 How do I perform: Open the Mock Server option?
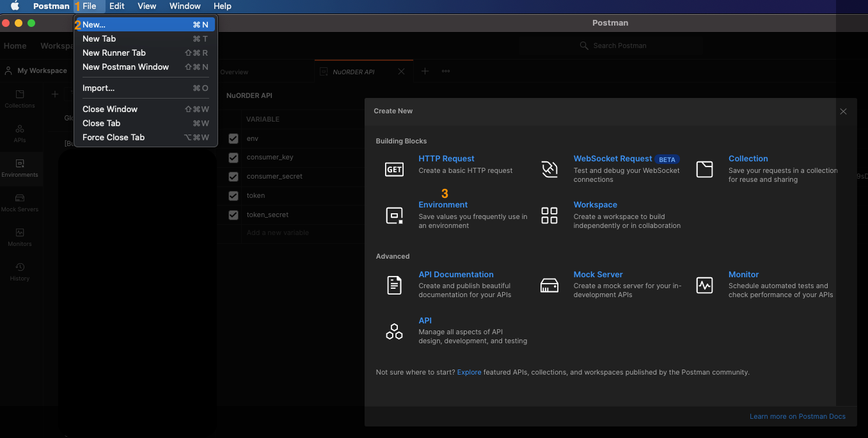598,275
